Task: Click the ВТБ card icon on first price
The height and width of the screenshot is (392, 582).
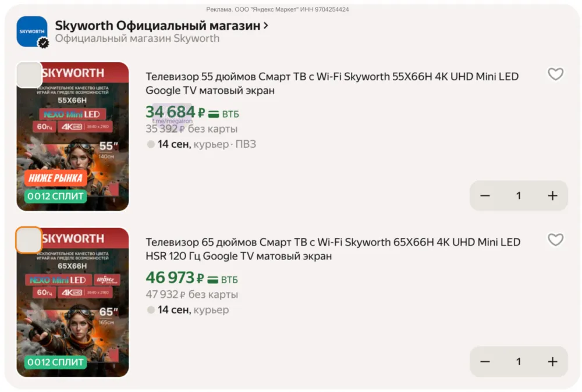Action: tap(214, 114)
